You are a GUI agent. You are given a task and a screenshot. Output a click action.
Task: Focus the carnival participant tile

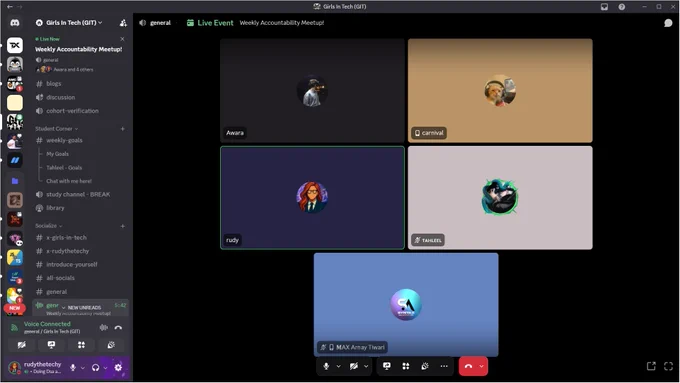(x=500, y=90)
